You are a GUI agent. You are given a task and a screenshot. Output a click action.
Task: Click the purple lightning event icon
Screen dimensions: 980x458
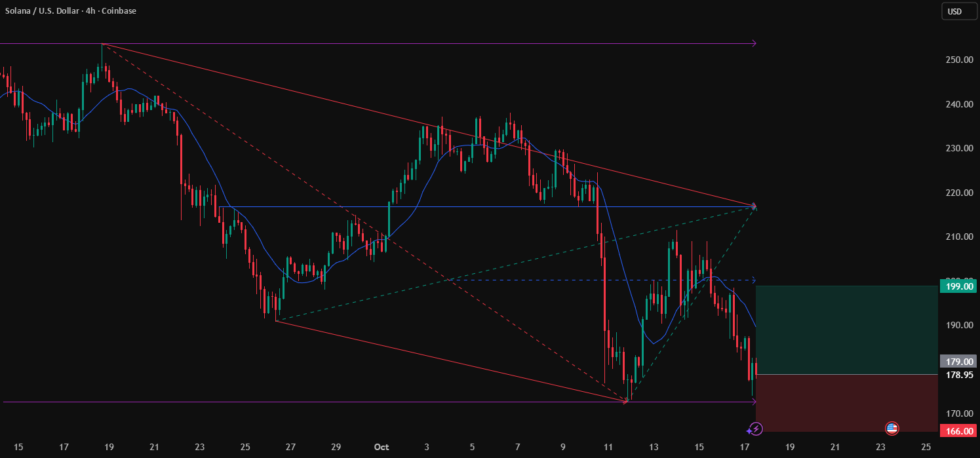click(x=755, y=429)
